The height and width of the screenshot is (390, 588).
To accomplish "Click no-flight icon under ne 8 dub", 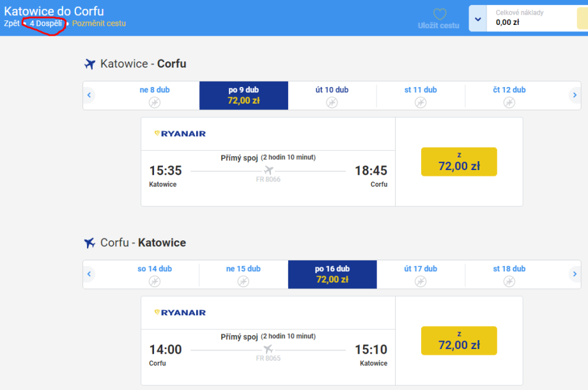I will [155, 102].
